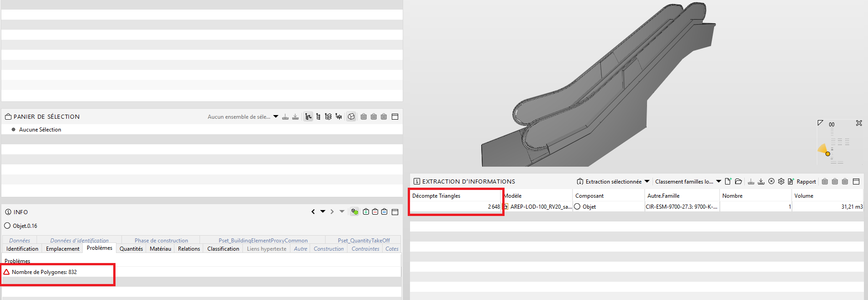
Task: Create new information extraction definition
Action: (x=728, y=181)
